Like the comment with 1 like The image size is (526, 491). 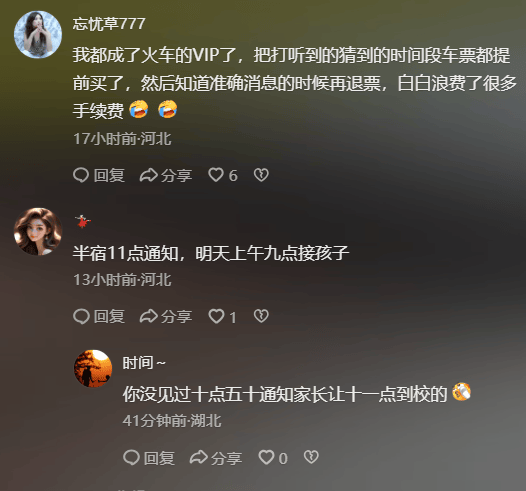[x=222, y=316]
